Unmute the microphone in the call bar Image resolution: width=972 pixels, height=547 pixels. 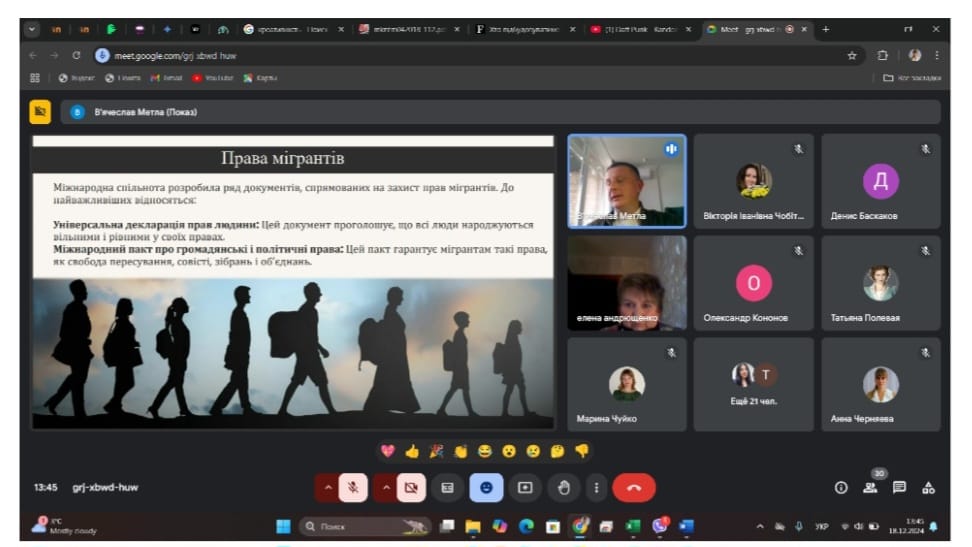(x=351, y=487)
